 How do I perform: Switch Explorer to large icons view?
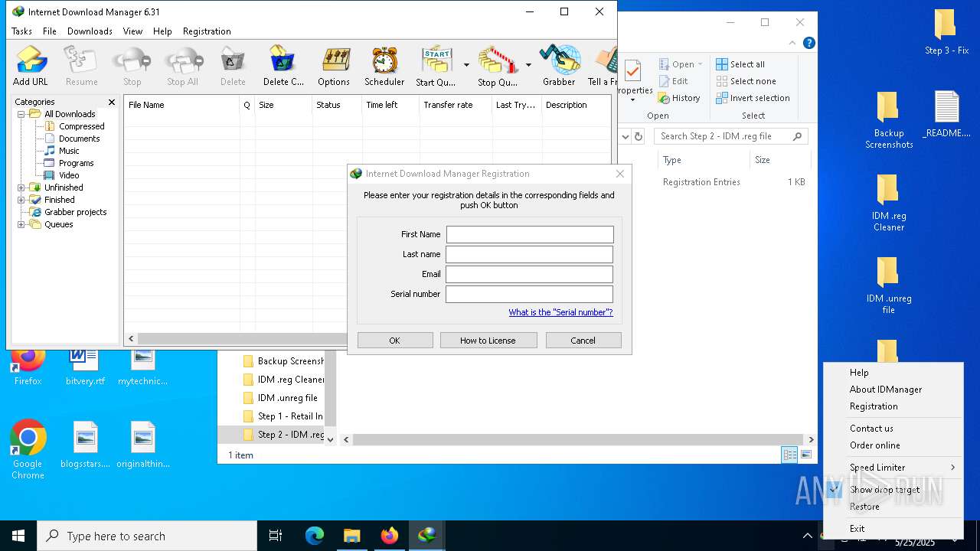[x=805, y=455]
